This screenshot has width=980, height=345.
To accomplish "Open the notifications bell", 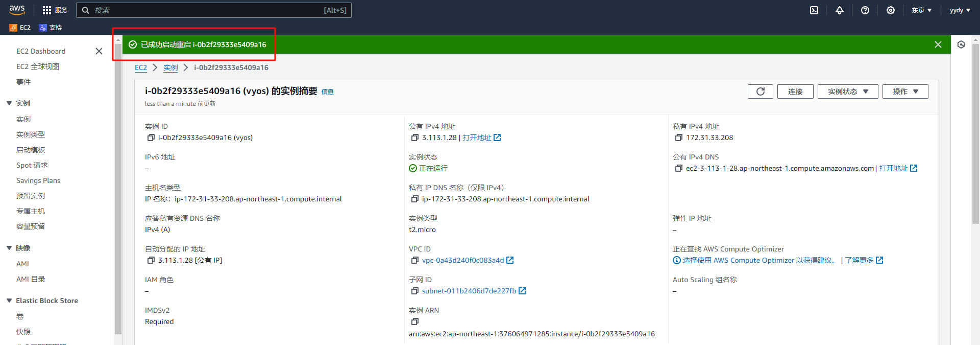I will pyautogui.click(x=840, y=10).
